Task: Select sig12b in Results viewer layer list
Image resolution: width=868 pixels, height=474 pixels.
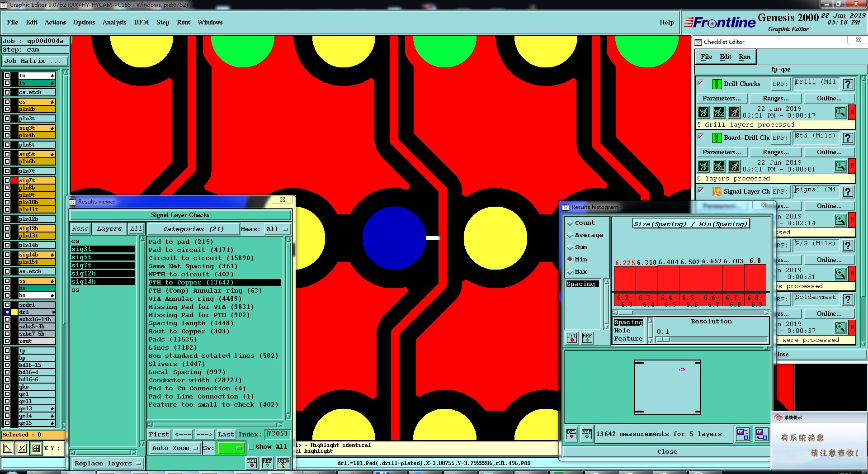Action: (103, 273)
